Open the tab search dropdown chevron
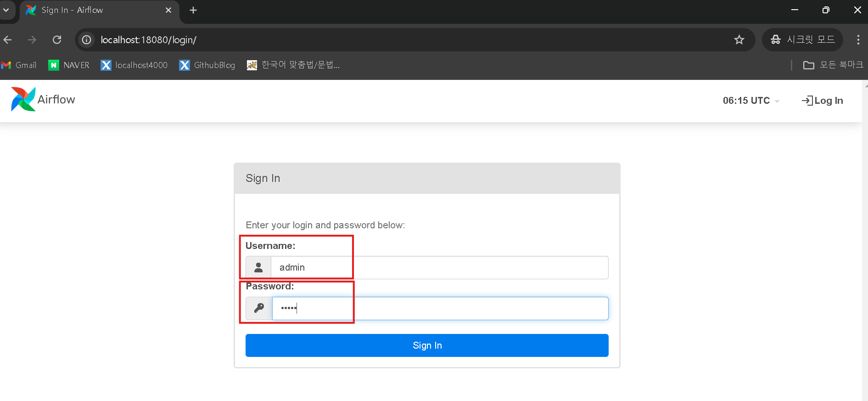The width and height of the screenshot is (868, 401). (x=6, y=10)
